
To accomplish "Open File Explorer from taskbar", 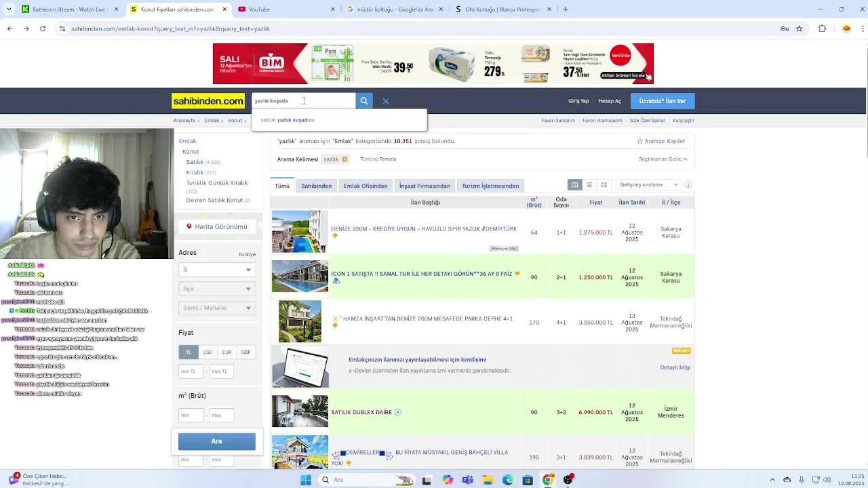I will pyautogui.click(x=488, y=480).
